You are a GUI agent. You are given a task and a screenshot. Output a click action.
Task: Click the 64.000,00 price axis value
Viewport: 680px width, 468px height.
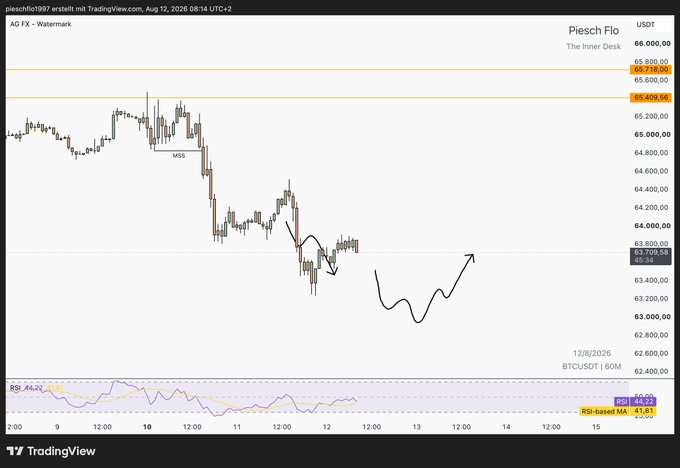point(652,226)
